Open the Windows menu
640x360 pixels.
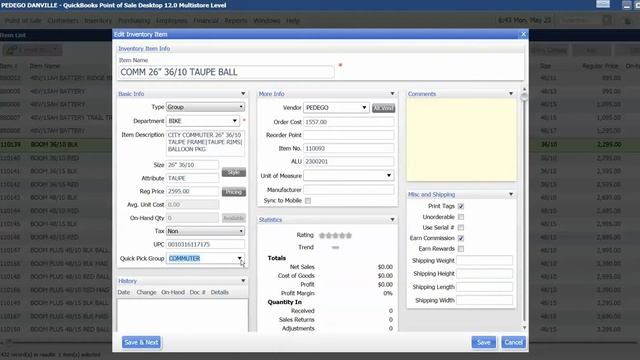[x=267, y=20]
